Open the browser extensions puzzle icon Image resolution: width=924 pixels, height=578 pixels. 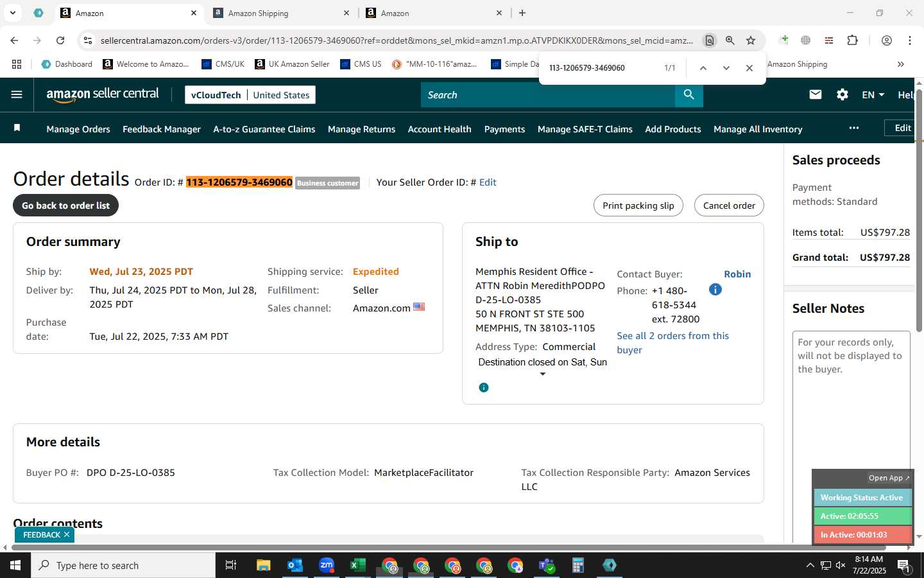coord(852,40)
